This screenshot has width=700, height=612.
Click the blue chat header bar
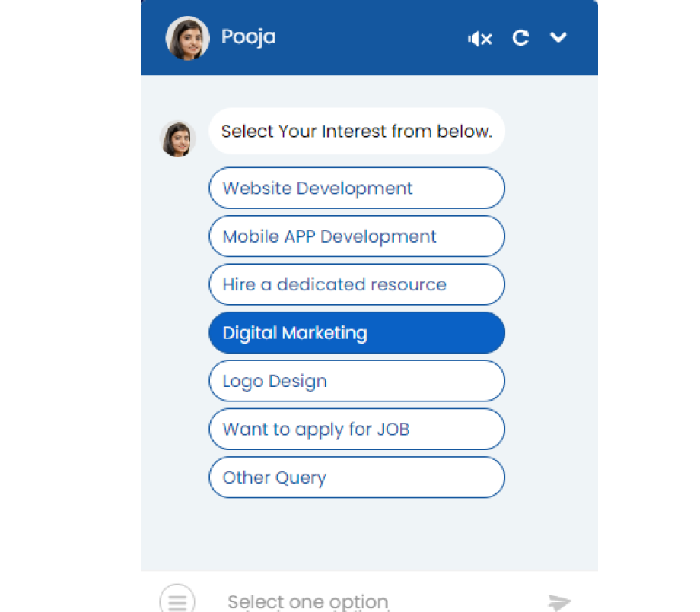[369, 37]
